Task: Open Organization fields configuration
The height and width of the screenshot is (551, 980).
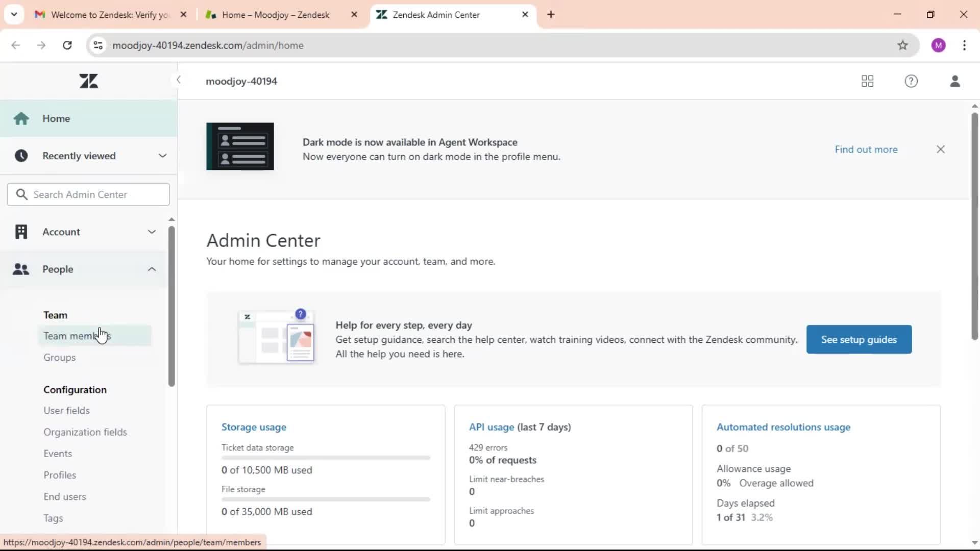Action: click(85, 432)
